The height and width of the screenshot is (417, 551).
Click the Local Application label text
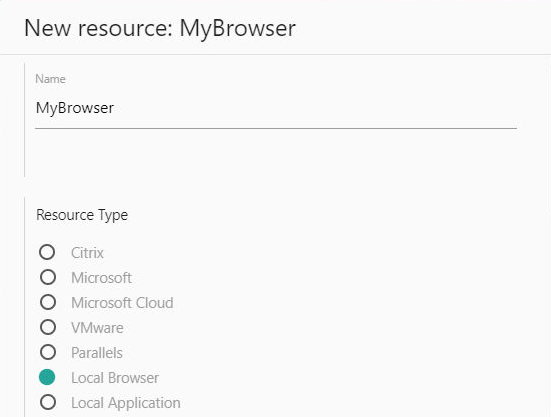pos(126,403)
